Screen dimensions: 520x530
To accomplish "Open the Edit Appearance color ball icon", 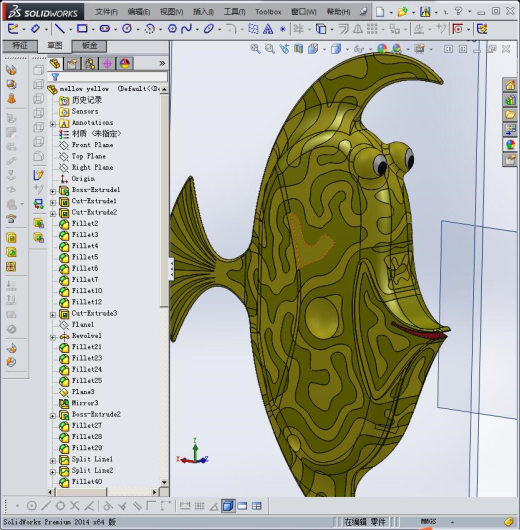I will click(x=382, y=49).
